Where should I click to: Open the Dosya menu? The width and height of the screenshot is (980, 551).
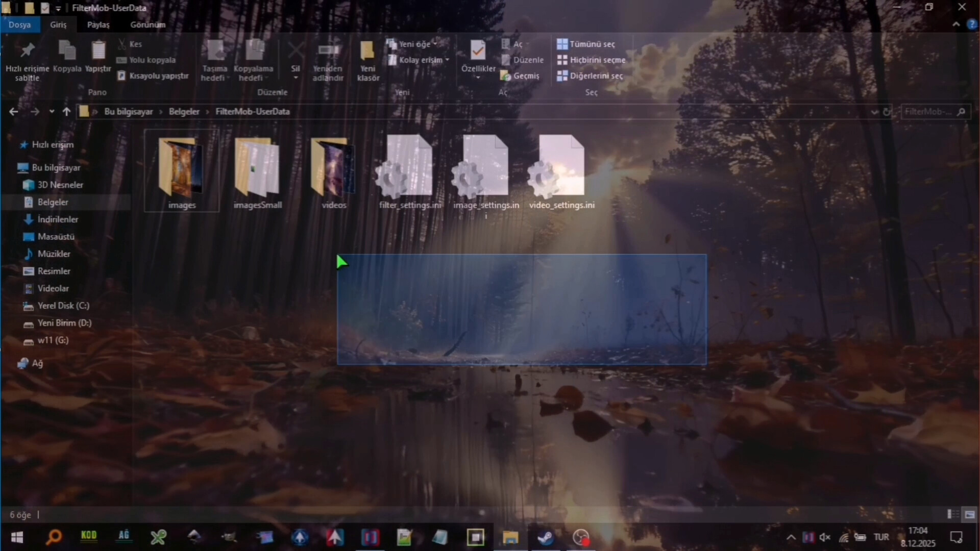[20, 24]
